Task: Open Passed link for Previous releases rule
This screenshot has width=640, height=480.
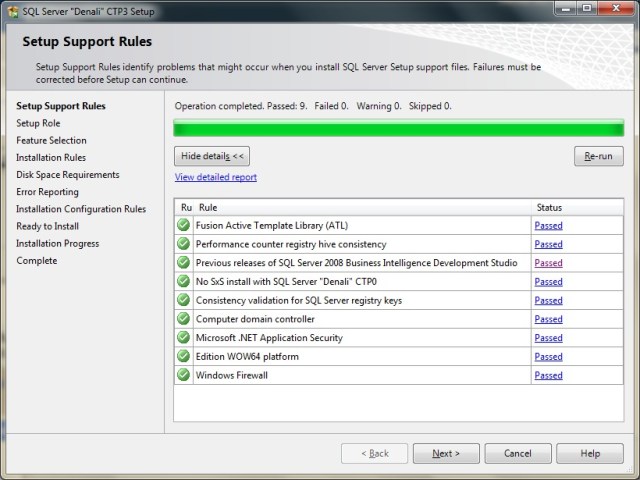Action: [548, 263]
